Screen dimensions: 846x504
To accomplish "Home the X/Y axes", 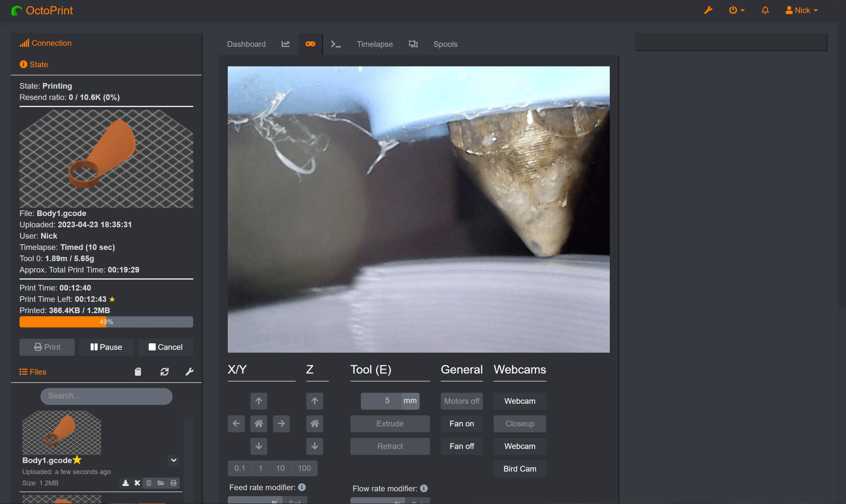I will 258,424.
